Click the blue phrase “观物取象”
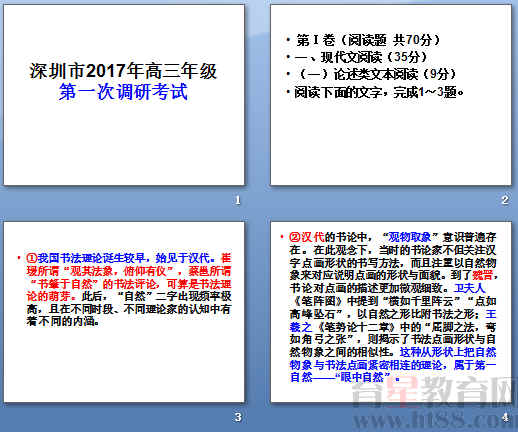Viewport: 518px width, 432px height. coord(410,237)
